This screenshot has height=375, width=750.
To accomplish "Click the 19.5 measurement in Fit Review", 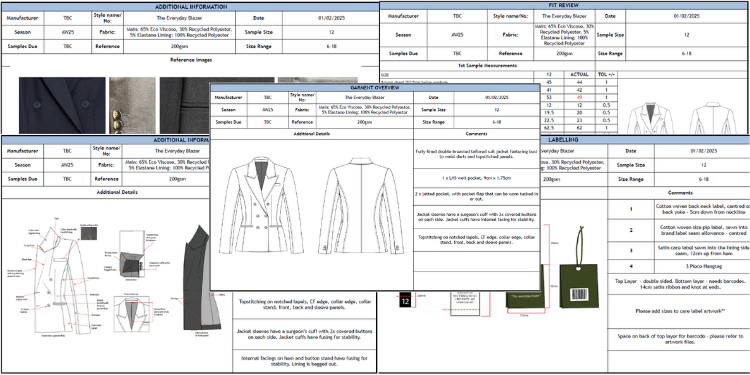I will pos(549,112).
